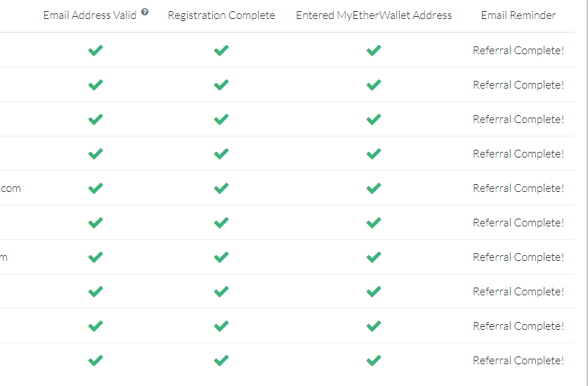
Task: Click Referral Complete! in the last row
Action: click(518, 361)
